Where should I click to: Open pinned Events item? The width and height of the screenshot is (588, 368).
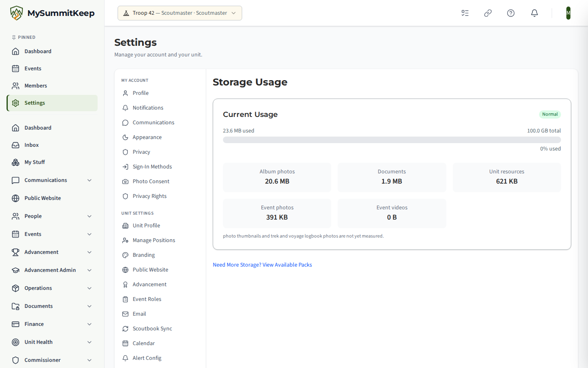(x=52, y=69)
